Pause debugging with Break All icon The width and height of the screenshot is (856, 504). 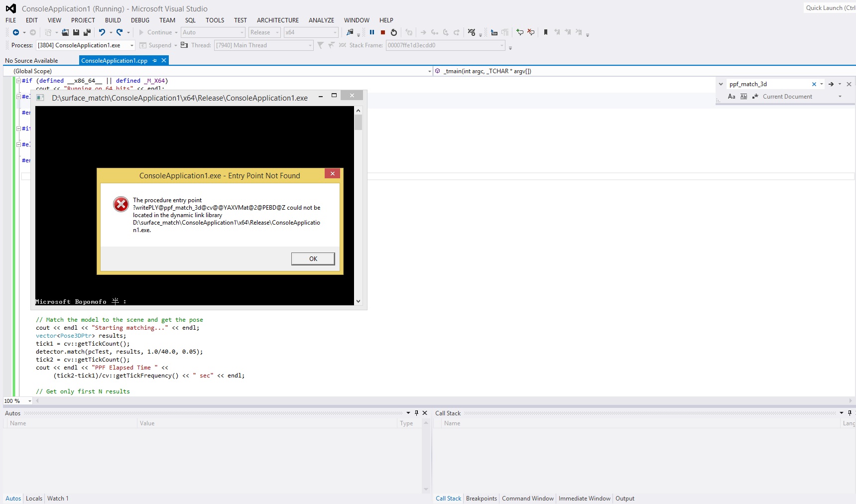click(372, 32)
